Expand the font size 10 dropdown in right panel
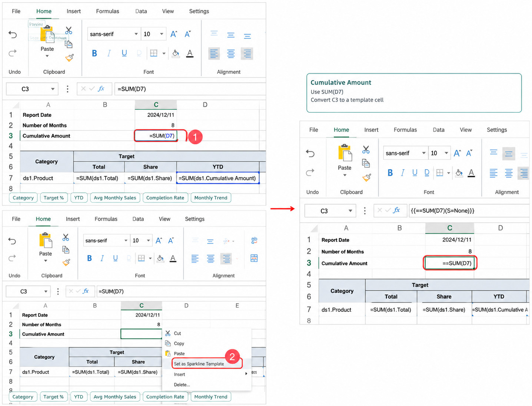Viewport: 532px width, 406px height. pos(446,153)
